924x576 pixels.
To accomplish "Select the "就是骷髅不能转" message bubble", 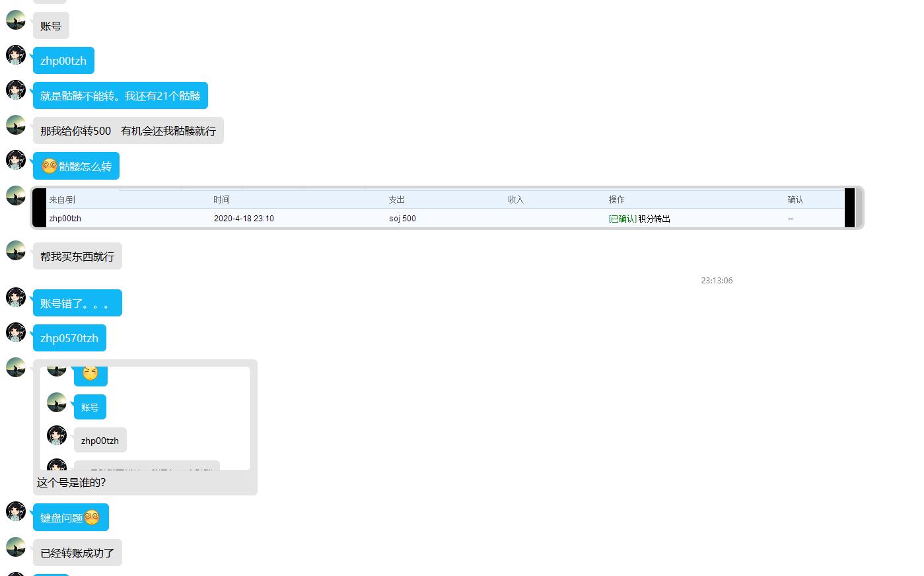I will (x=120, y=96).
